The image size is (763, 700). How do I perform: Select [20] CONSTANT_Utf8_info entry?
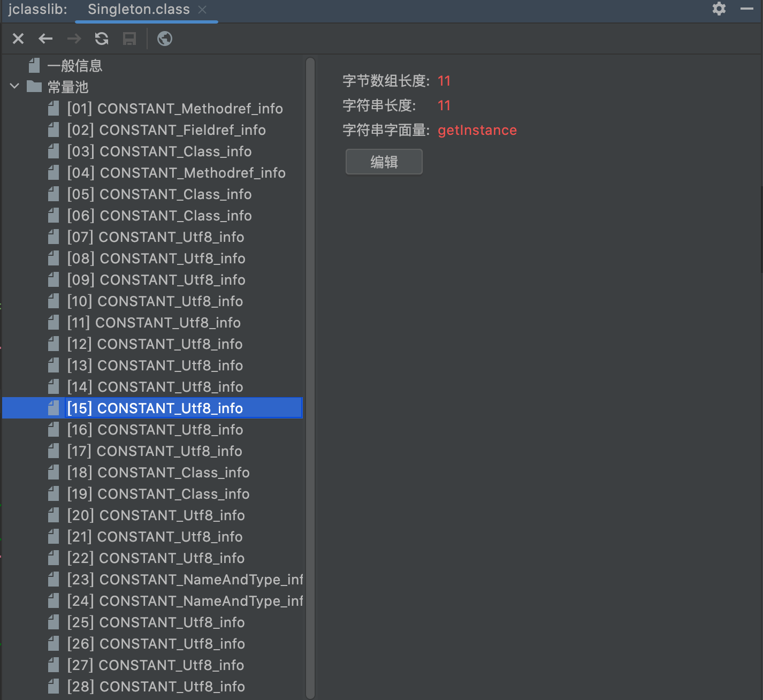(156, 515)
